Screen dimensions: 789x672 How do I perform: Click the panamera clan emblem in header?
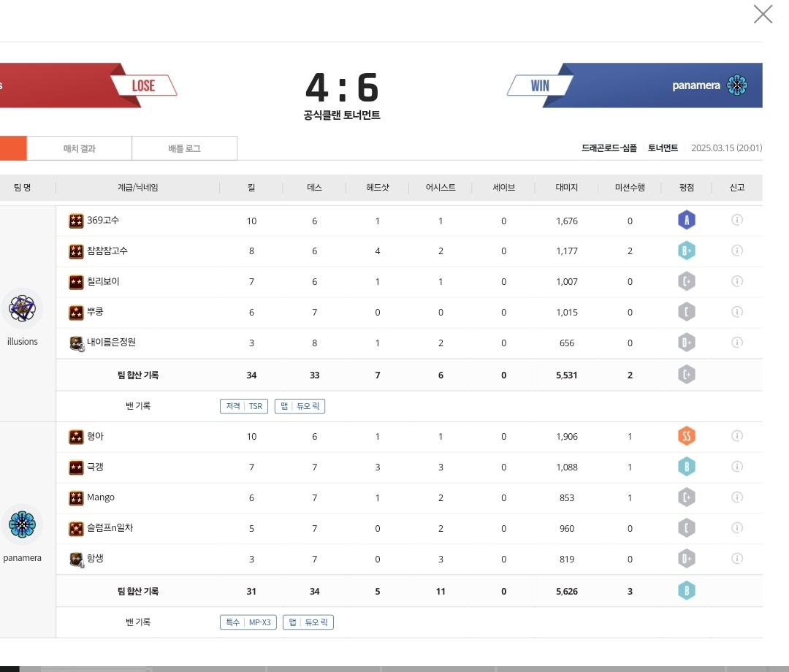[738, 85]
